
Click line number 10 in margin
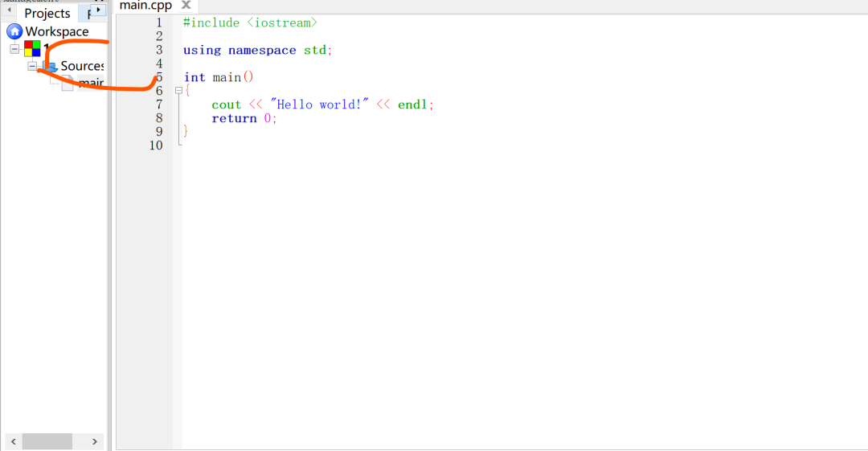pos(156,146)
